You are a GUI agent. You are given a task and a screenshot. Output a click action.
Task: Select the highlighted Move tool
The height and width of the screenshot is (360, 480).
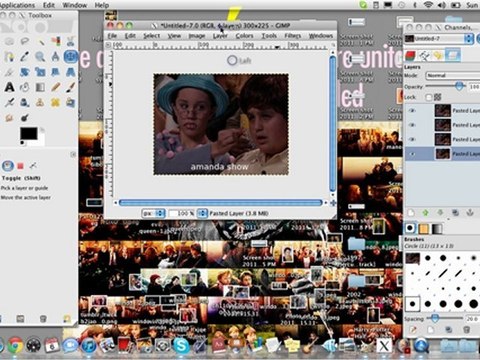[70, 56]
